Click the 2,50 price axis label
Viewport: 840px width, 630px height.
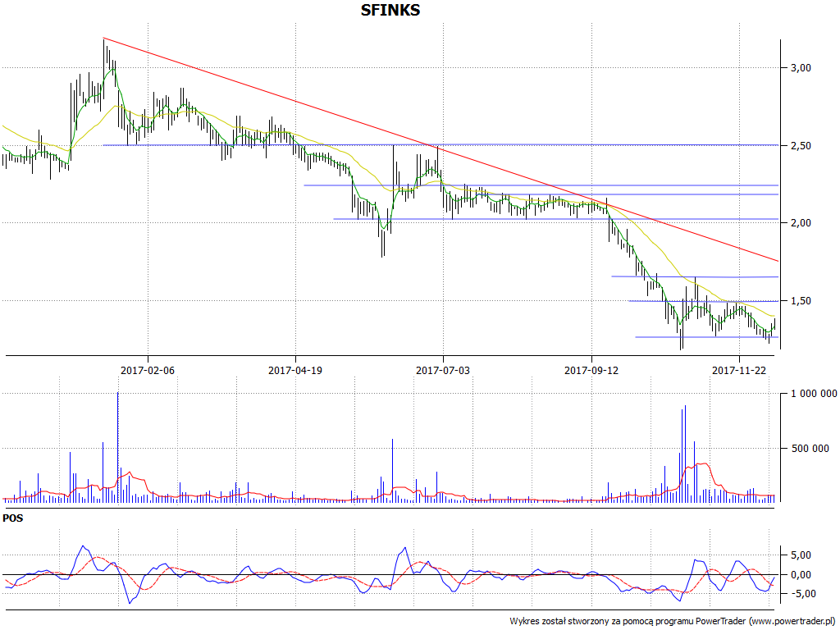click(801, 146)
